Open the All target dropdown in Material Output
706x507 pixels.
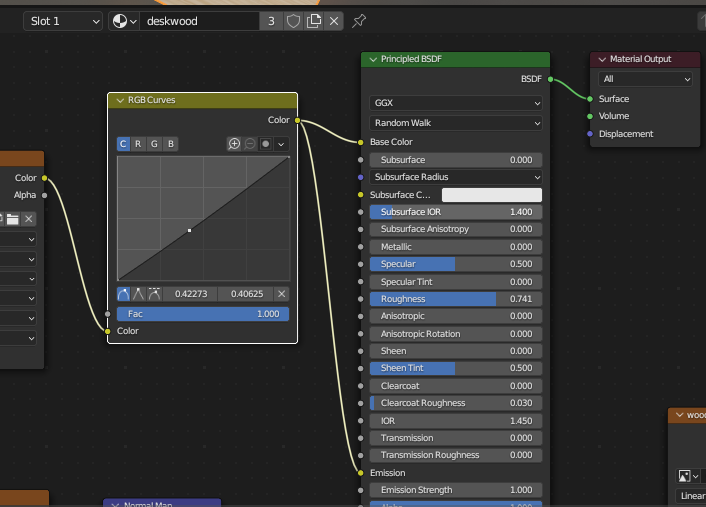pyautogui.click(x=645, y=79)
